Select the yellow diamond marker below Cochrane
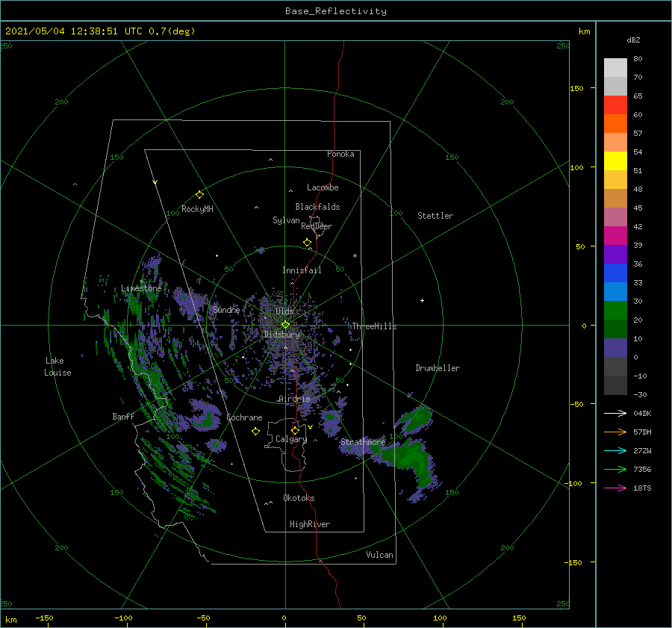This screenshot has height=628, width=672. (255, 432)
